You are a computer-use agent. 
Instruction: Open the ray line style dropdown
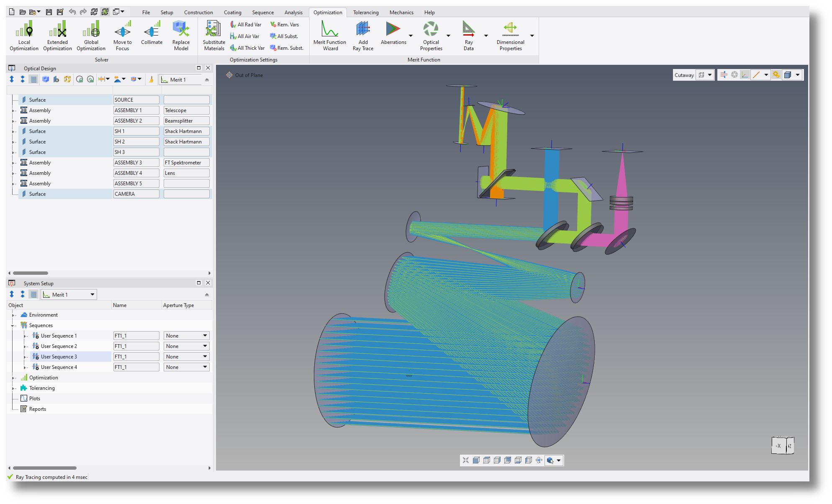point(766,75)
